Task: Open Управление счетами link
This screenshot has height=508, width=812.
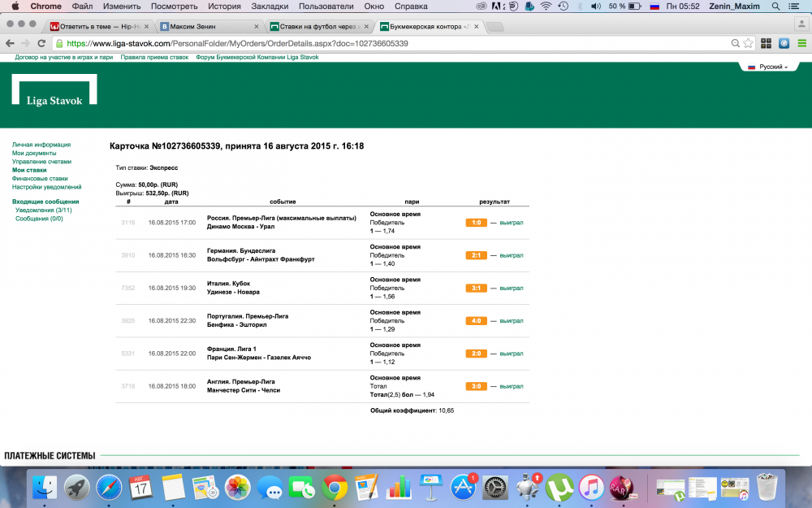Action: (42, 162)
